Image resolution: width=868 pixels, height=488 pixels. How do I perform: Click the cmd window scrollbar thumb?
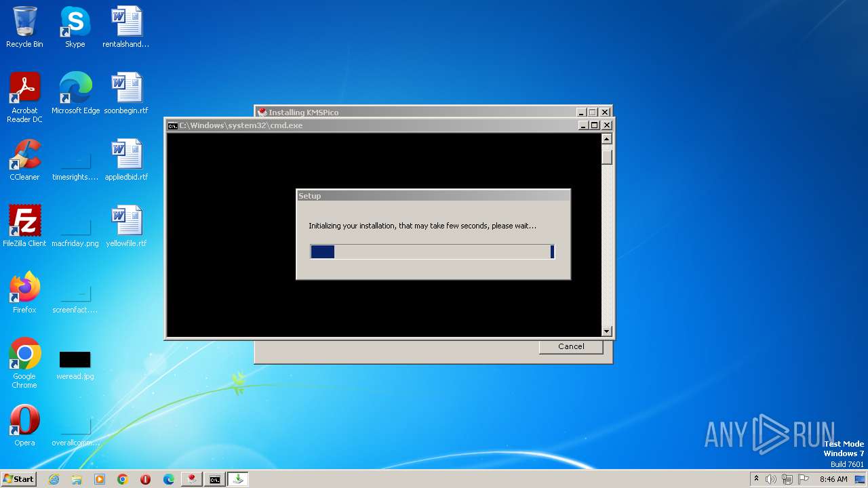[x=607, y=157]
